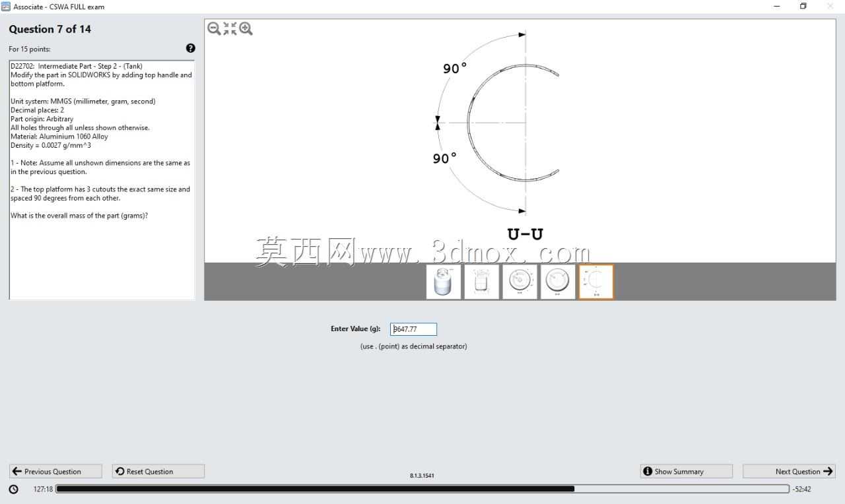Click the upper 90° dimension label

coord(455,68)
